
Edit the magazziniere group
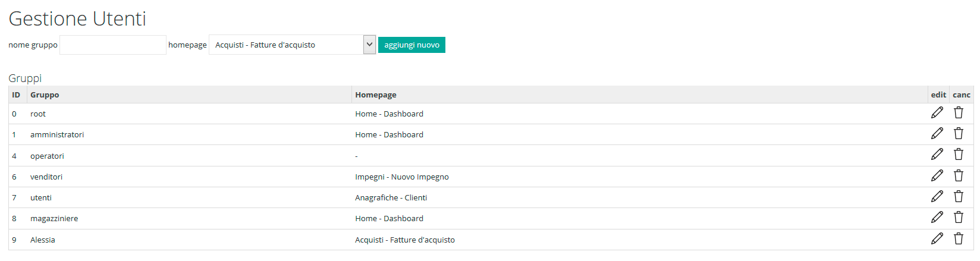pyautogui.click(x=937, y=217)
